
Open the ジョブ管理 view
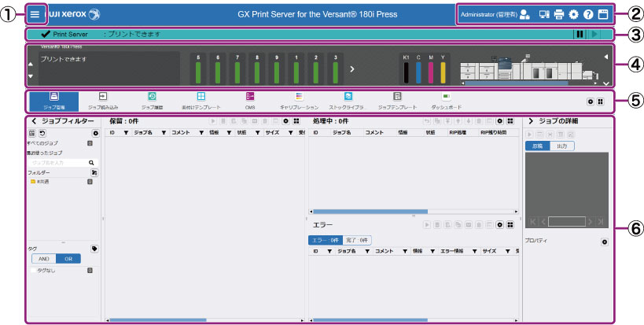(53, 102)
